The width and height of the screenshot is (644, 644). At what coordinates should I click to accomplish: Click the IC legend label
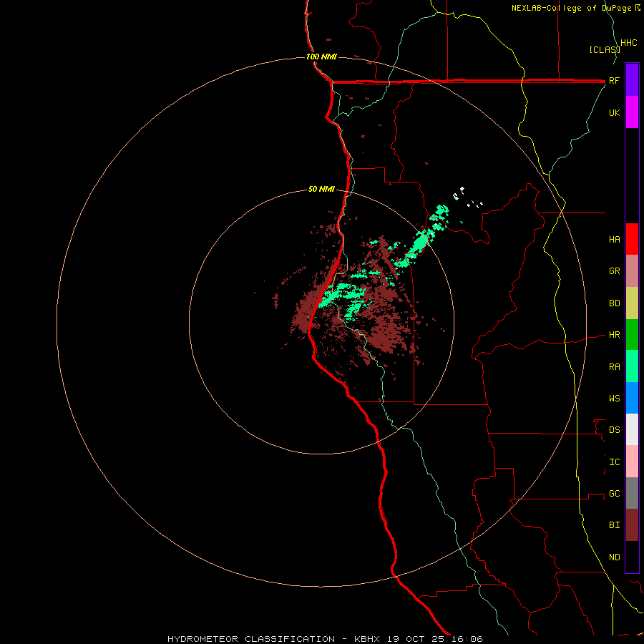(614, 462)
